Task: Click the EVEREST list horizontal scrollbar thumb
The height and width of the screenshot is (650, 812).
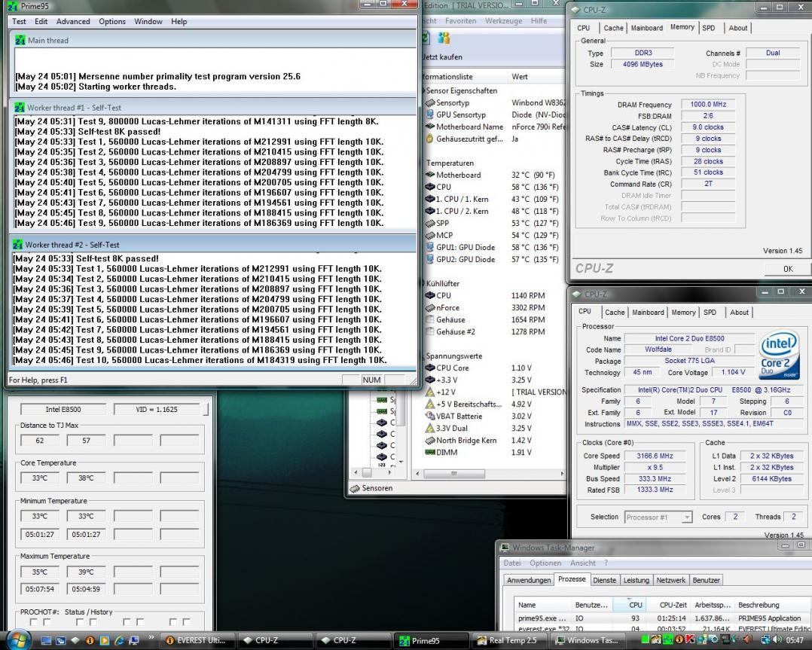Action: [454, 474]
